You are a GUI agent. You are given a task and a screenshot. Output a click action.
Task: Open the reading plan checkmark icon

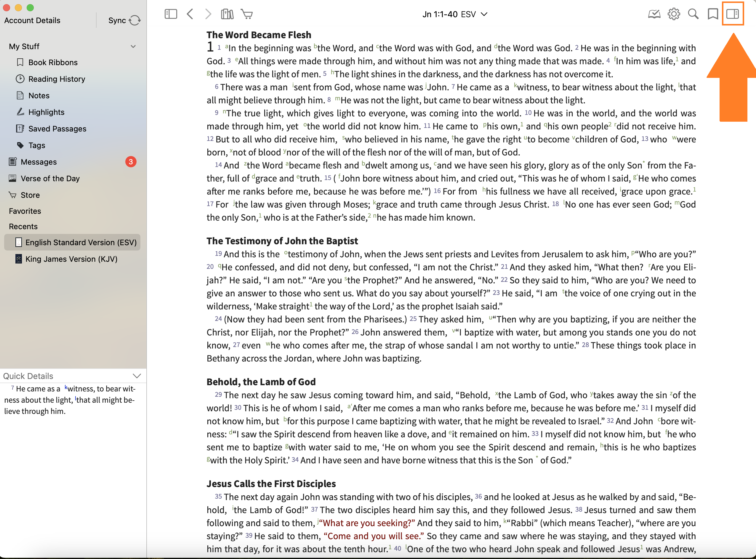click(654, 14)
